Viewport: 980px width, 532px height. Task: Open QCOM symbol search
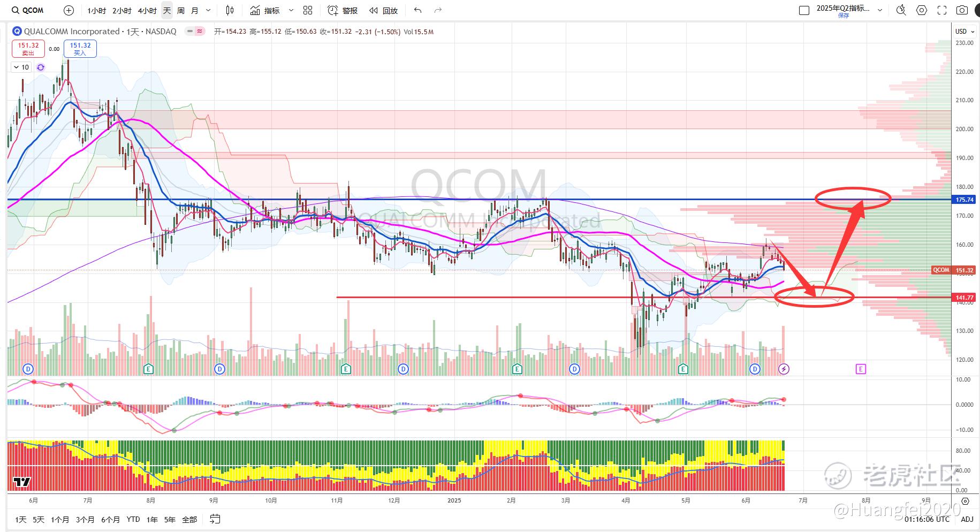click(28, 10)
